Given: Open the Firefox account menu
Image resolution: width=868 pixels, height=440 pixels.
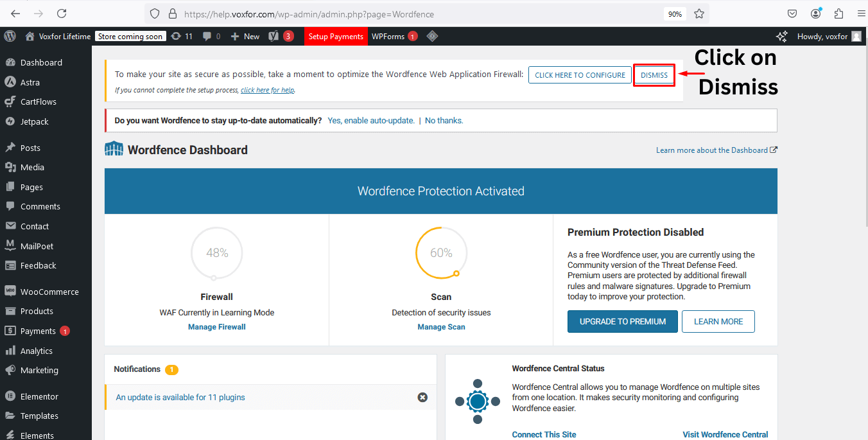Looking at the screenshot, I should pos(815,13).
